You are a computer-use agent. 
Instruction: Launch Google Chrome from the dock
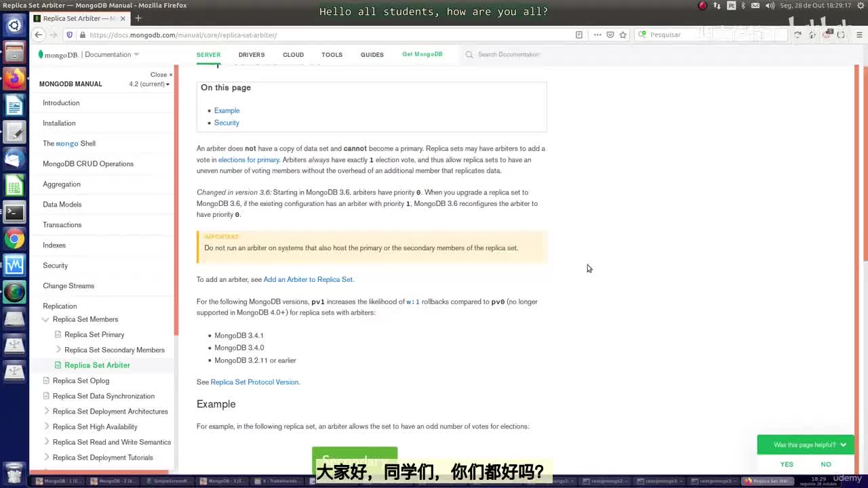pos(14,239)
